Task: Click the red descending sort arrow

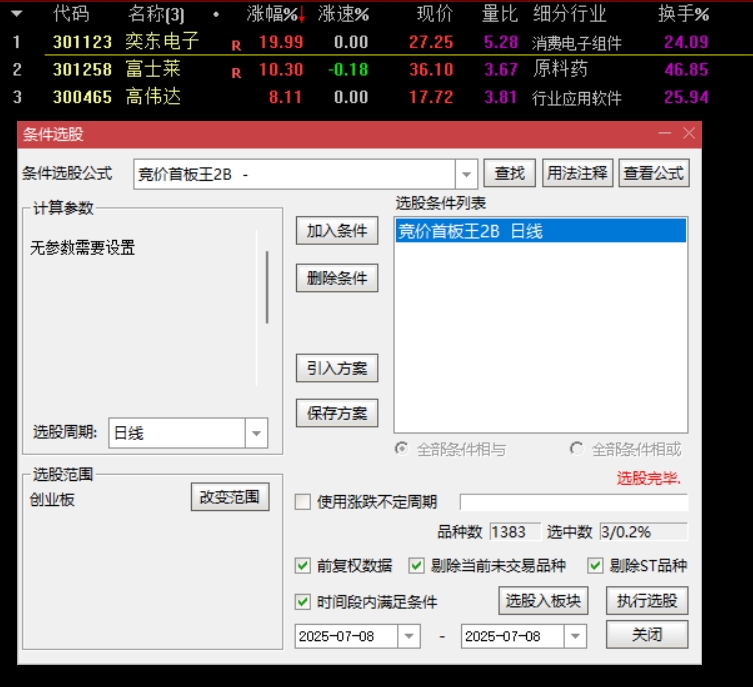Action: click(302, 16)
